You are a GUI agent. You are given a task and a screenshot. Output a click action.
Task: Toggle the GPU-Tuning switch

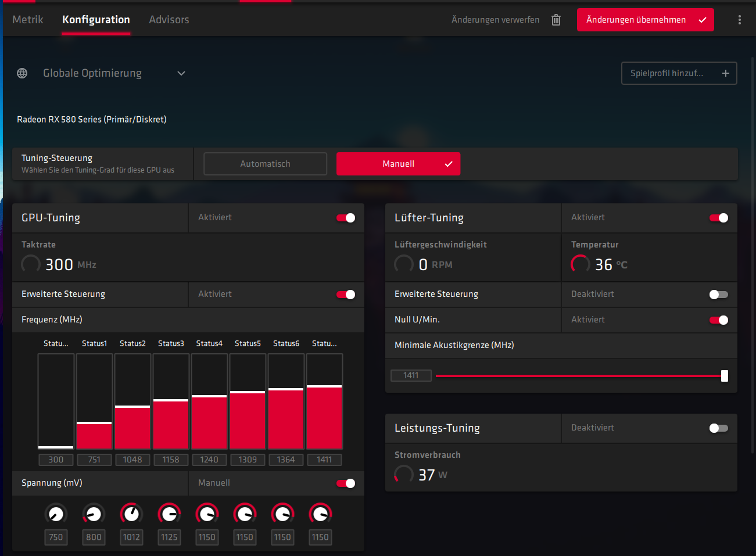[346, 218]
